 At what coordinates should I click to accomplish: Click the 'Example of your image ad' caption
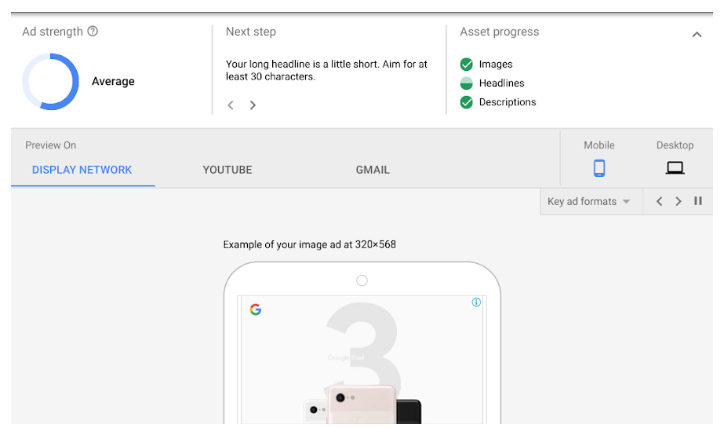[309, 244]
